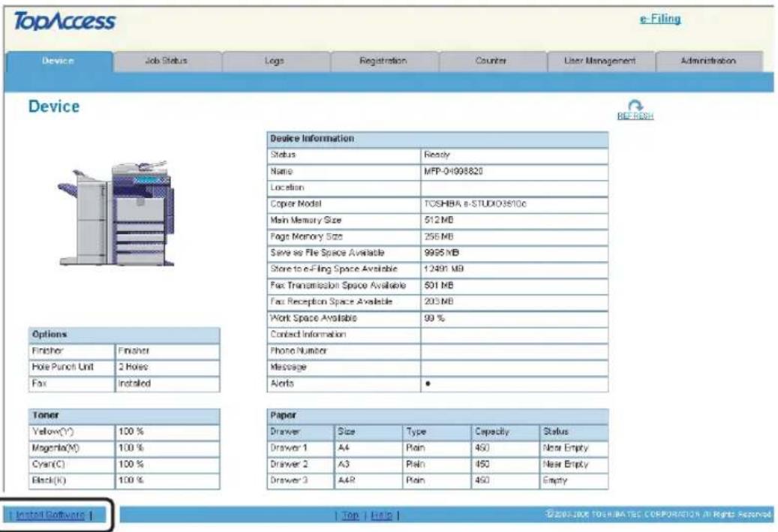Open the Help link in footer

pyautogui.click(x=381, y=515)
